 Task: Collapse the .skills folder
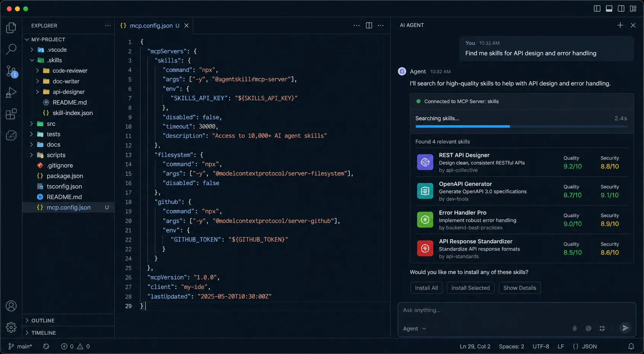point(32,60)
